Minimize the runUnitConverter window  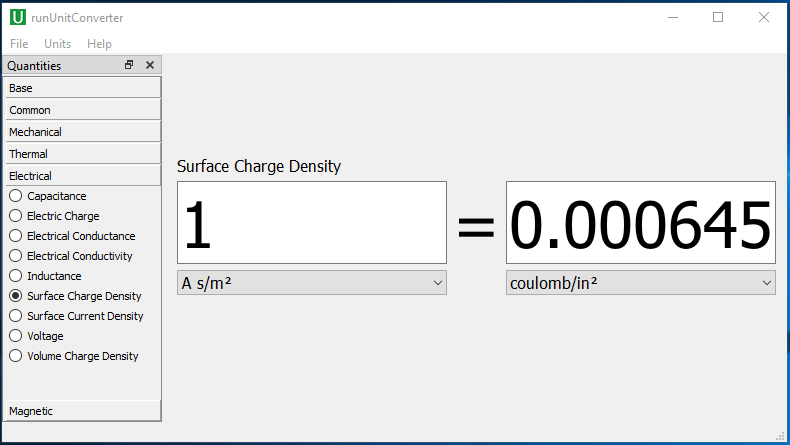click(671, 17)
